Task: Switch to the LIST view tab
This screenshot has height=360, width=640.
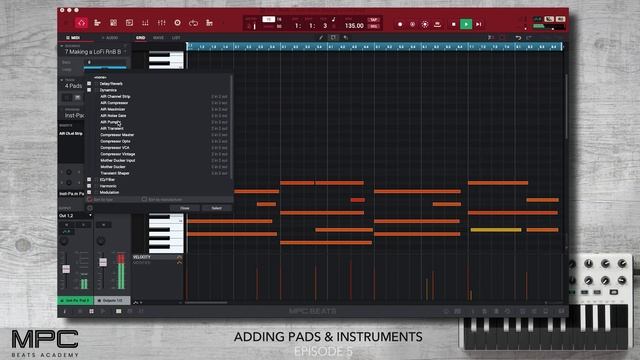Action: 176,38
